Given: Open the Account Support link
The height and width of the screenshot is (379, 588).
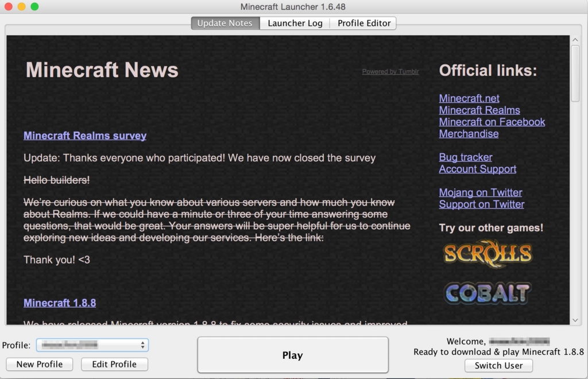Looking at the screenshot, I should point(477,169).
